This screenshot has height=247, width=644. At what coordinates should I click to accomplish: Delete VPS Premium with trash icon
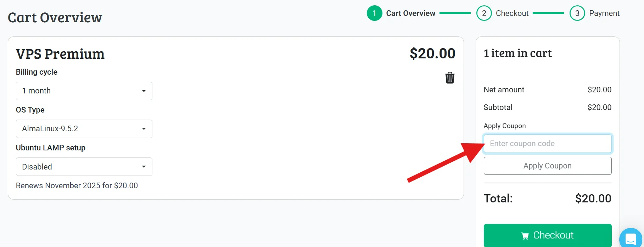pyautogui.click(x=450, y=78)
